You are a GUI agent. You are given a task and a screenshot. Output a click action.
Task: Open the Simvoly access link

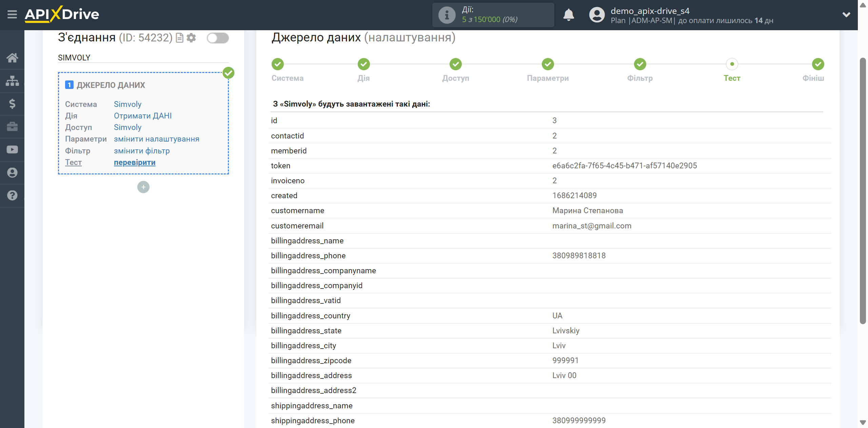click(x=127, y=127)
